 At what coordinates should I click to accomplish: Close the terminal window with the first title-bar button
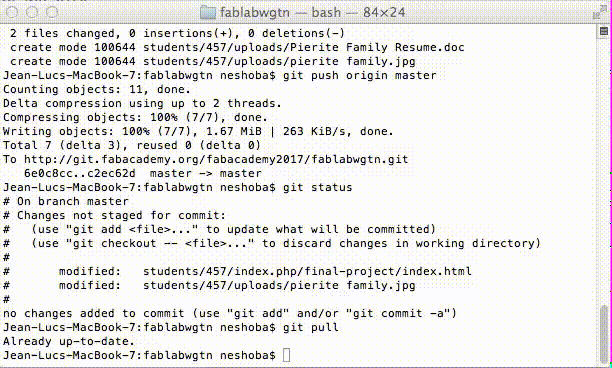pyautogui.click(x=12, y=12)
